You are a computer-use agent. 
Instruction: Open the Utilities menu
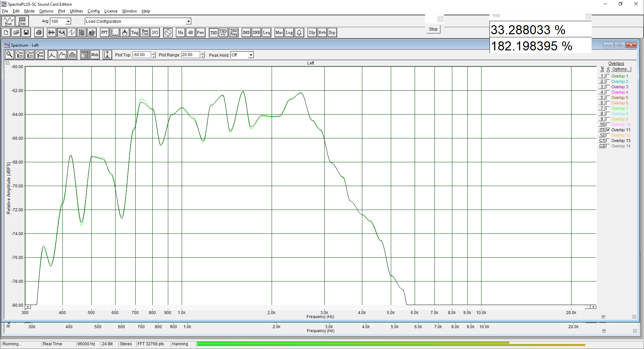(76, 11)
